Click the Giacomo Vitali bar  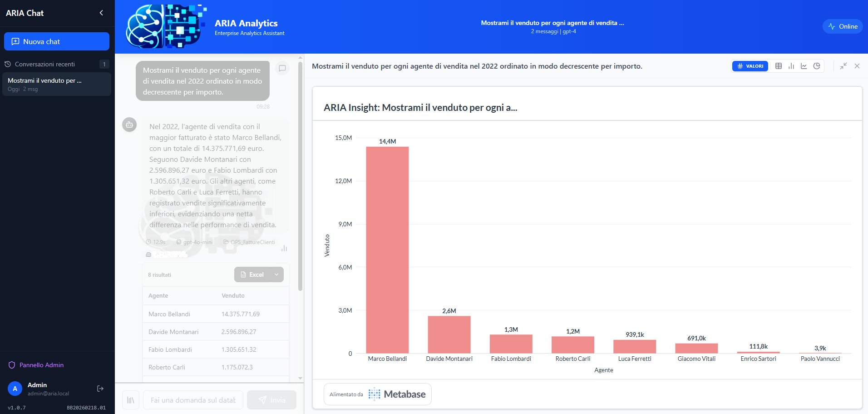[x=696, y=348]
